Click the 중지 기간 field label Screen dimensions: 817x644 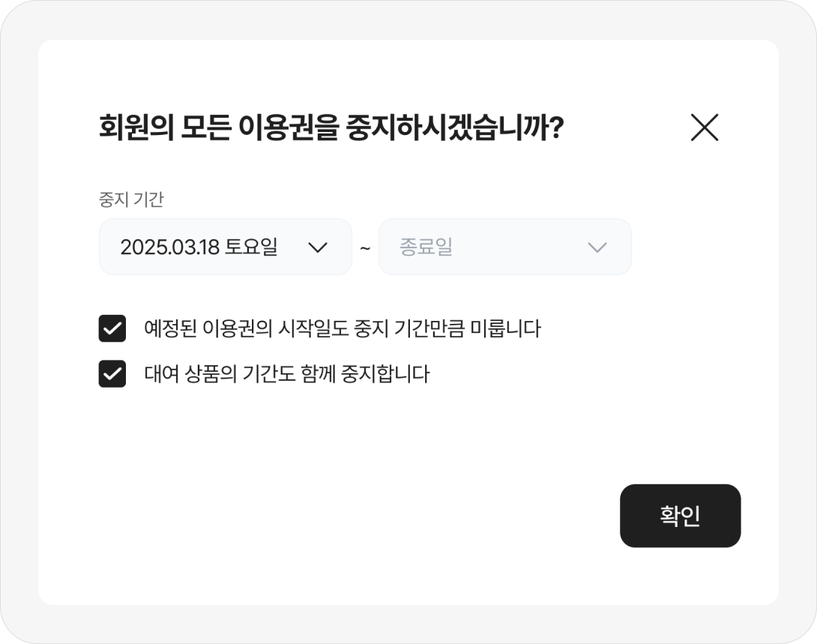(x=131, y=199)
